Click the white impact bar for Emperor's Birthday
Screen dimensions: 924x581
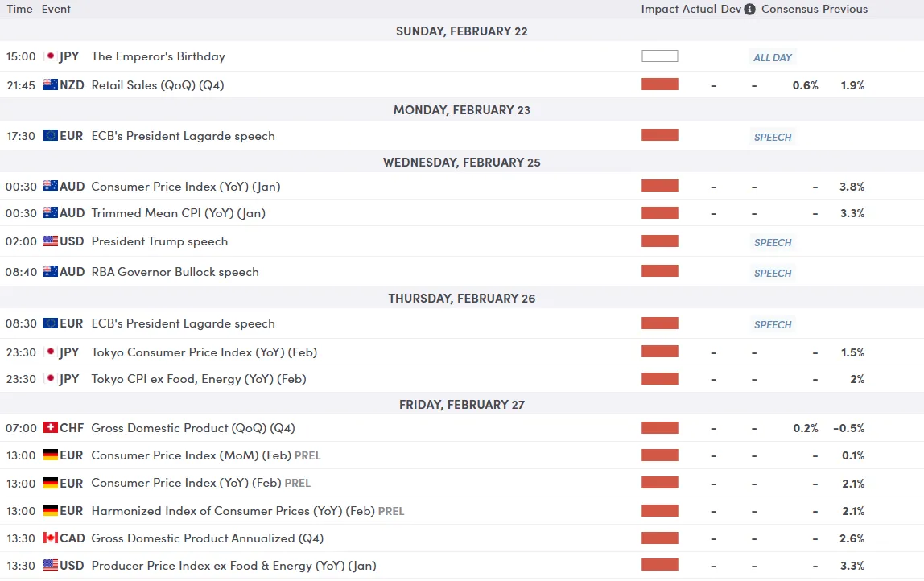[x=660, y=56]
